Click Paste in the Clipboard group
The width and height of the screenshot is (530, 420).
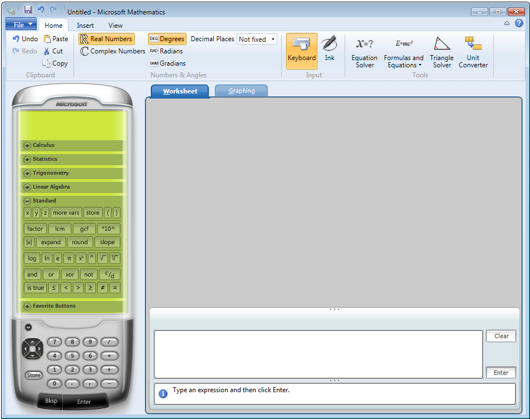56,39
